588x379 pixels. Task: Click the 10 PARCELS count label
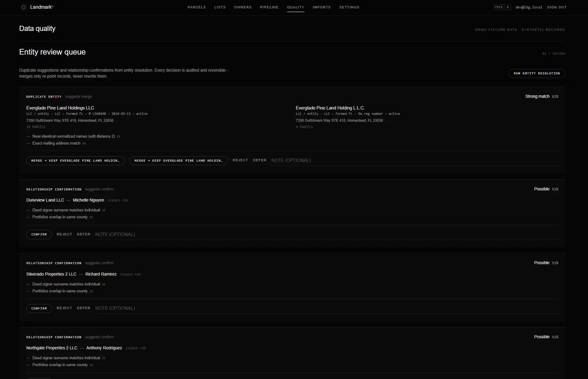[x=36, y=127]
